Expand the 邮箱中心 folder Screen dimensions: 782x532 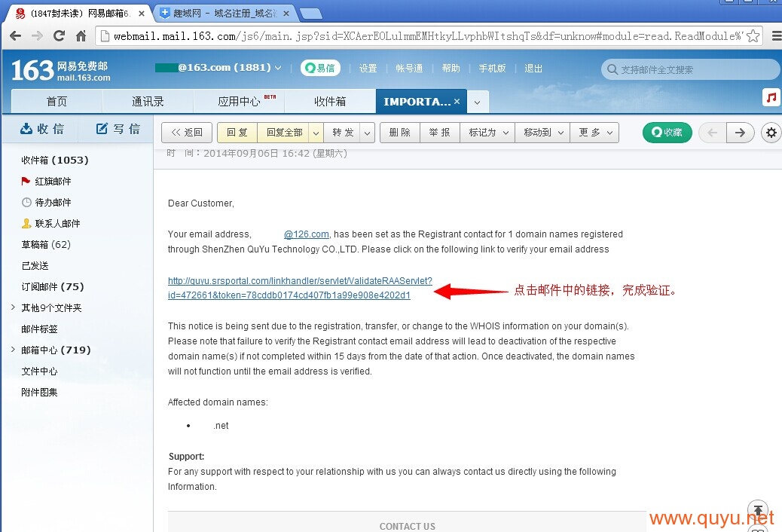click(x=13, y=350)
